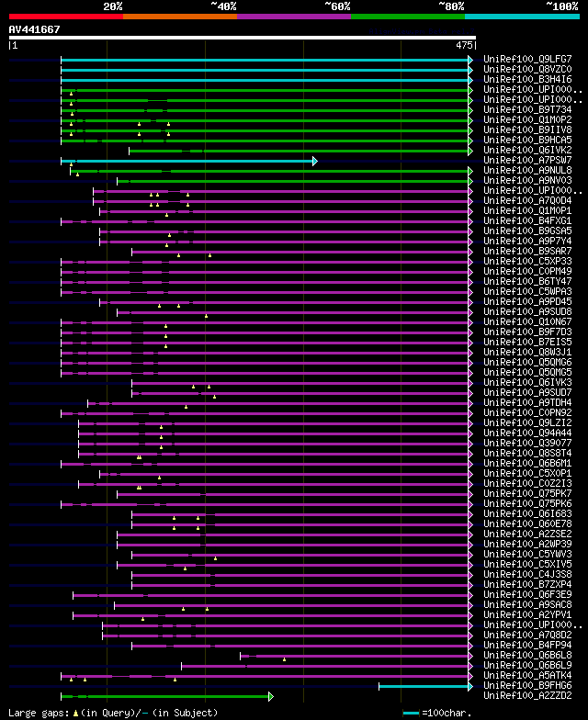Pick UniRef100_B9F7D3 entry
The width and height of the screenshot is (588, 720).
pyautogui.click(x=527, y=332)
